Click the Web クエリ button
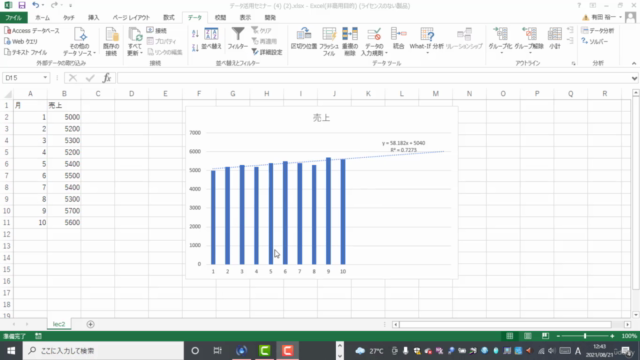The image size is (640, 360). click(x=21, y=41)
